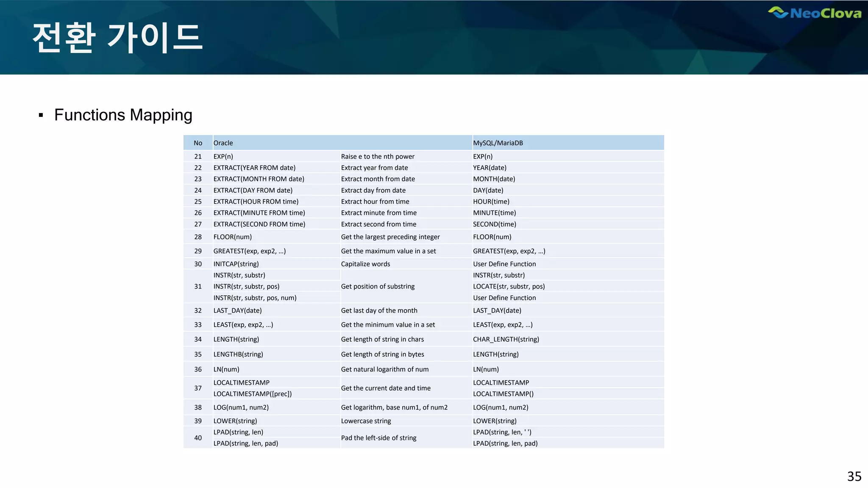Click the Functions Mapping bullet marker
Image resolution: width=868 pixels, height=488 pixels.
41,115
